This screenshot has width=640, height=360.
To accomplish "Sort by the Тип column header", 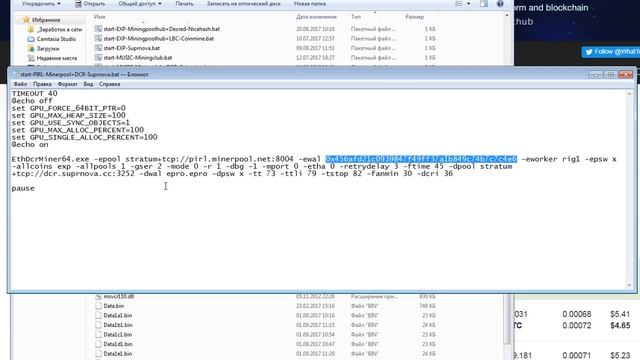I will 356,17.
